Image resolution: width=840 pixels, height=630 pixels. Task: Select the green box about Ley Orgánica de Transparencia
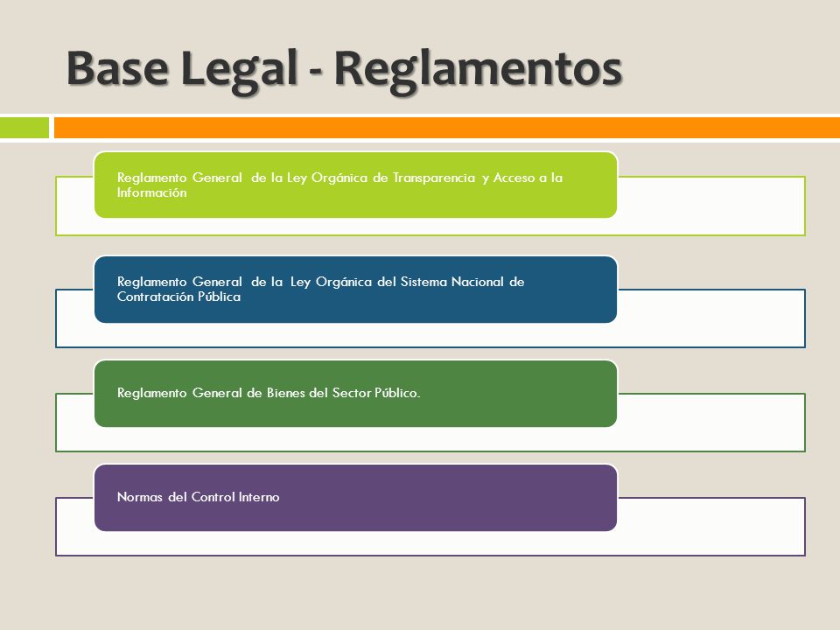(356, 185)
